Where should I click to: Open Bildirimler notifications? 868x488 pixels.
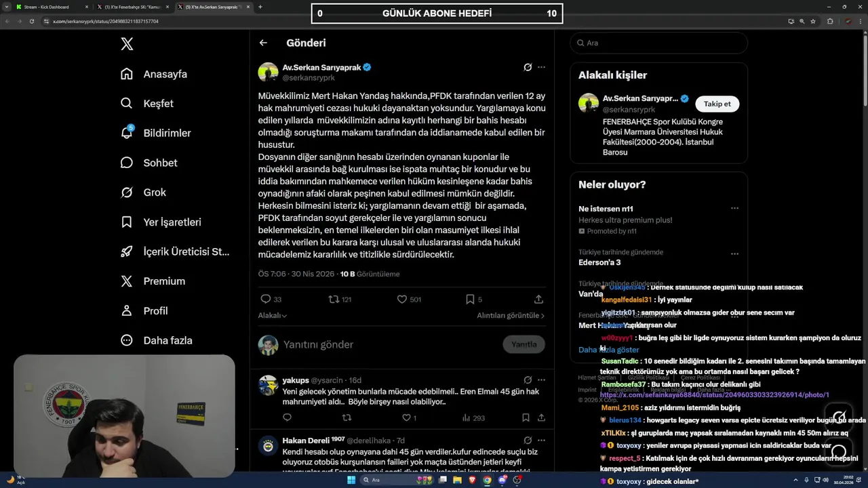tap(155, 133)
